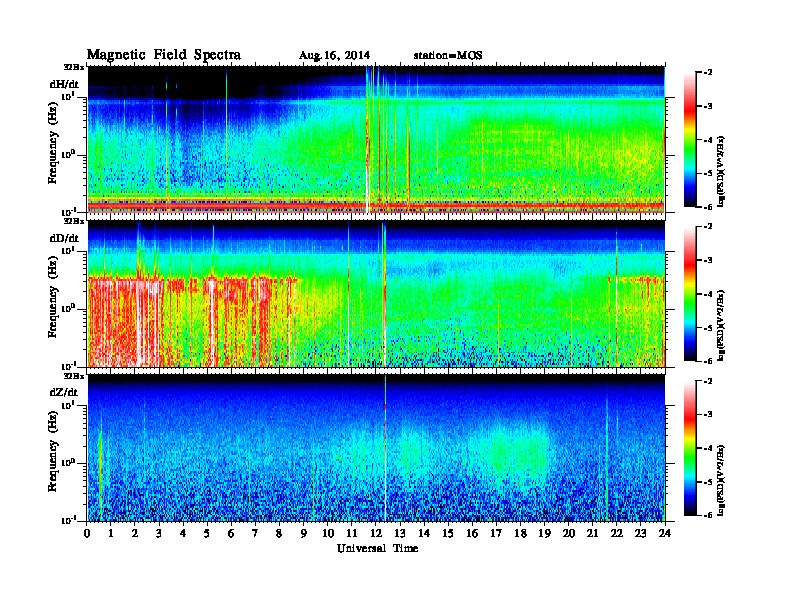The height and width of the screenshot is (612, 792).
Task: Click hour '16' on Universal Time axis
Action: point(472,533)
